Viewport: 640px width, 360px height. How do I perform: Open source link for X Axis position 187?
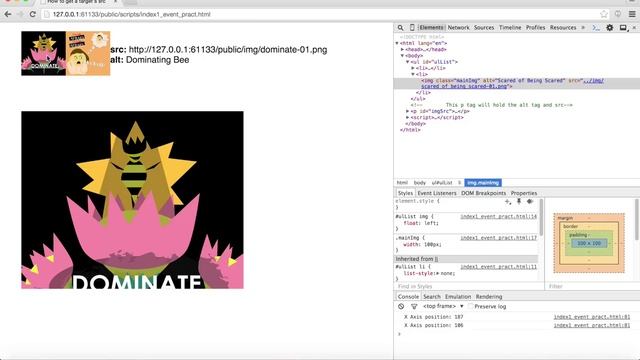pos(591,317)
